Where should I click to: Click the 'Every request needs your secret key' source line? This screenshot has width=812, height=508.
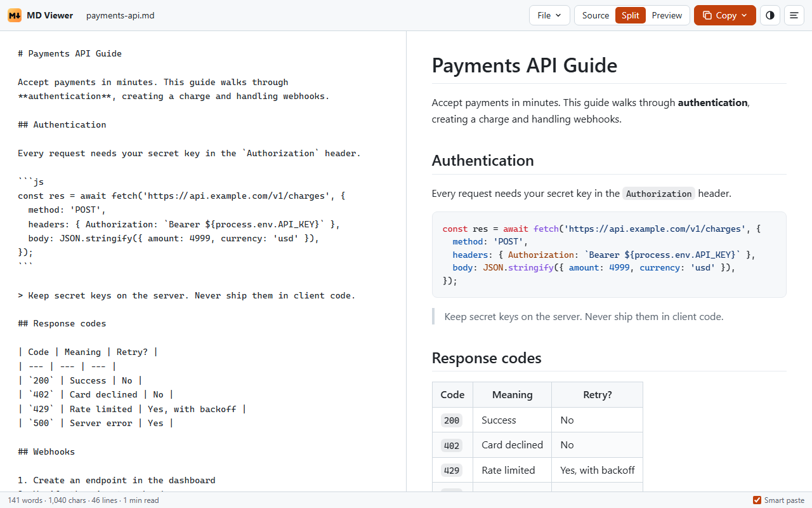(x=189, y=154)
